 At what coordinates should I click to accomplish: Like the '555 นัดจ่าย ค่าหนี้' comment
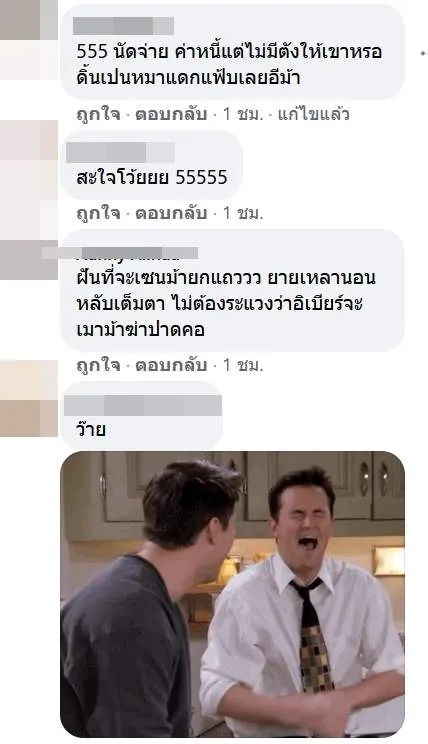[98, 114]
